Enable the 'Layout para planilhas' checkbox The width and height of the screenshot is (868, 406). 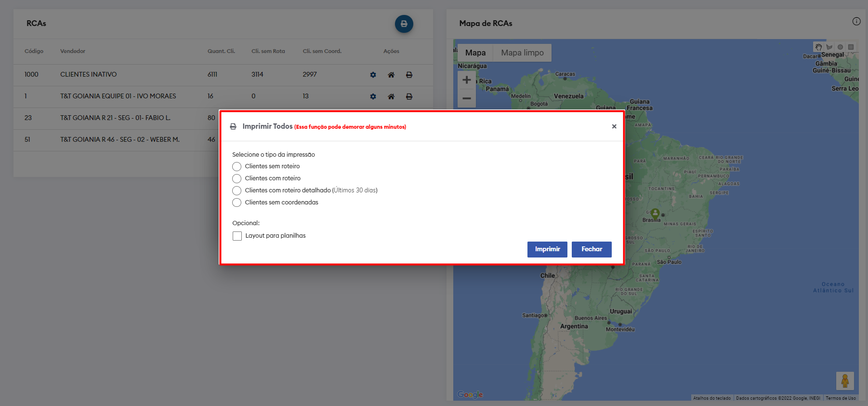tap(237, 236)
